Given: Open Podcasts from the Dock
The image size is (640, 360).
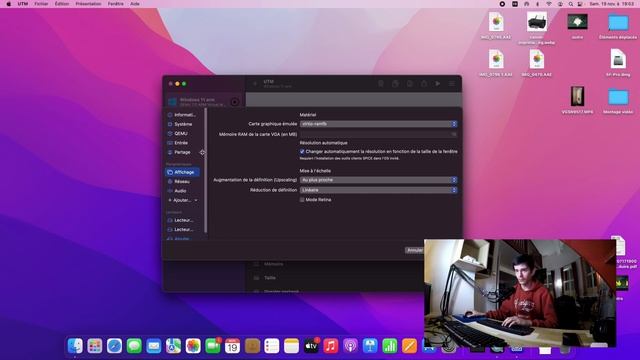Looking at the screenshot, I should point(350,346).
